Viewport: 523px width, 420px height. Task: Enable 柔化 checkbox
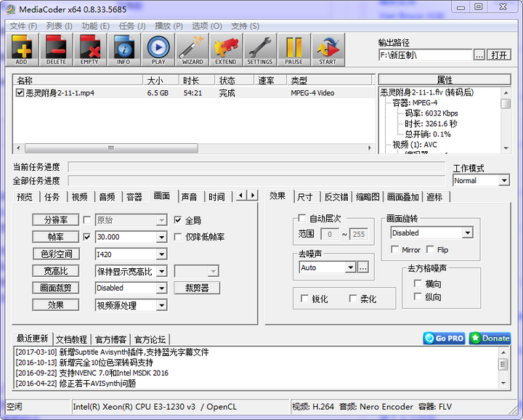tap(353, 298)
